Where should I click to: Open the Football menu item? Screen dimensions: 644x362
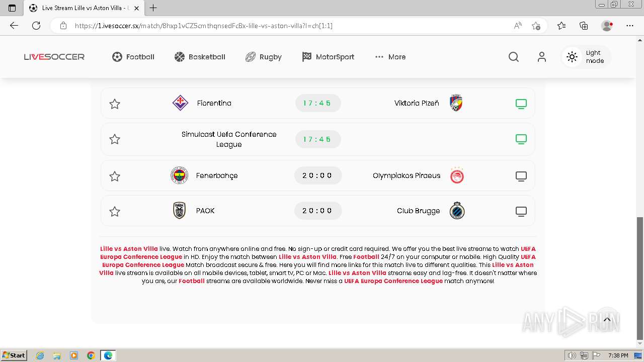tap(133, 57)
